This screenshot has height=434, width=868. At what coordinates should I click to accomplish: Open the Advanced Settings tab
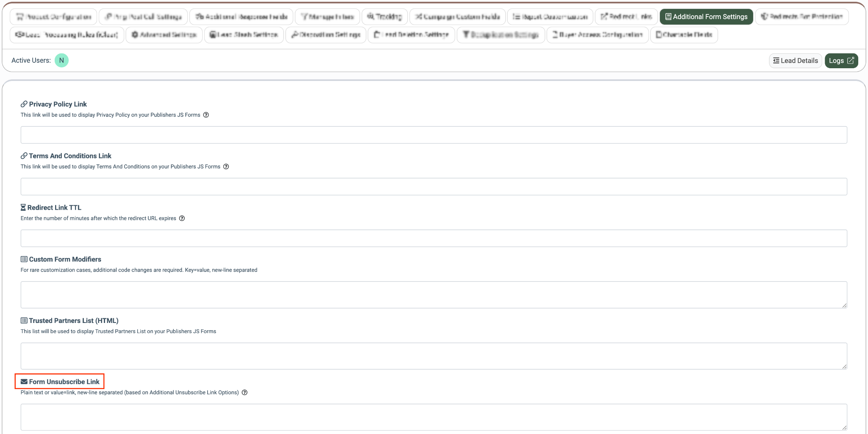[164, 34]
